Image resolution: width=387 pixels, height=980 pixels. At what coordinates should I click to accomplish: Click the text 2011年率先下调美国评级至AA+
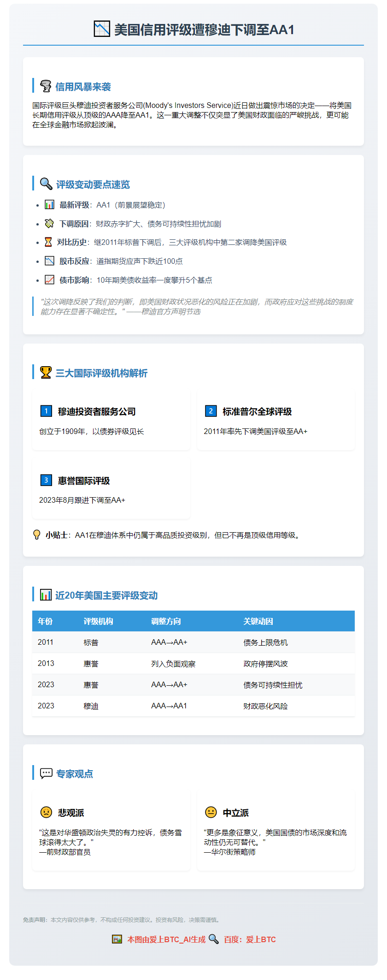256,431
